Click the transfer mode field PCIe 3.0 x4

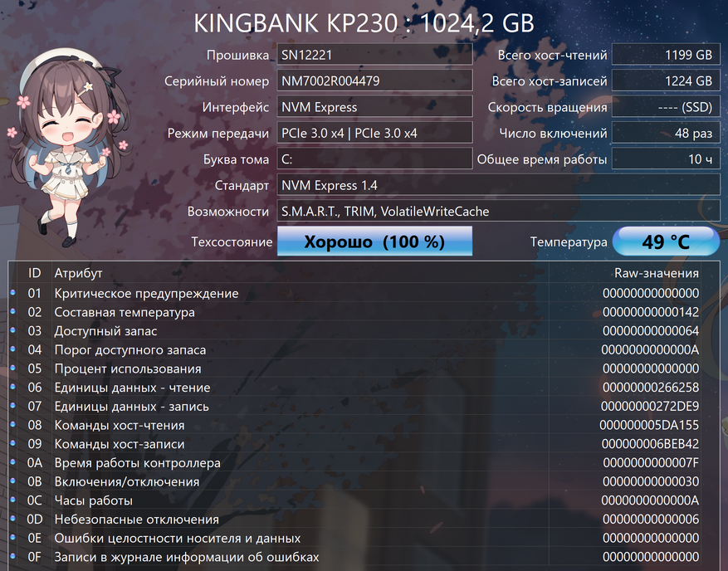tap(374, 133)
